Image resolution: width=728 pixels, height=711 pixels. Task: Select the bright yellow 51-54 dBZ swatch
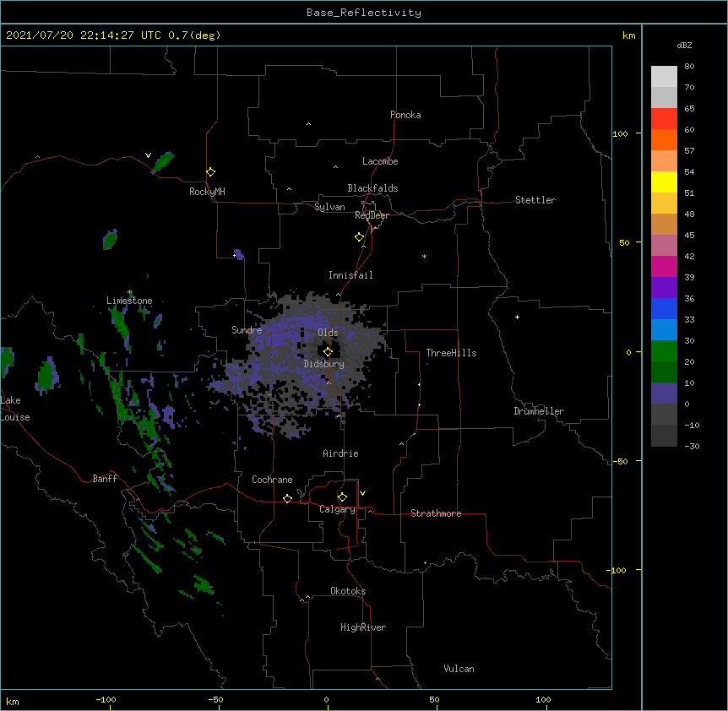click(664, 182)
